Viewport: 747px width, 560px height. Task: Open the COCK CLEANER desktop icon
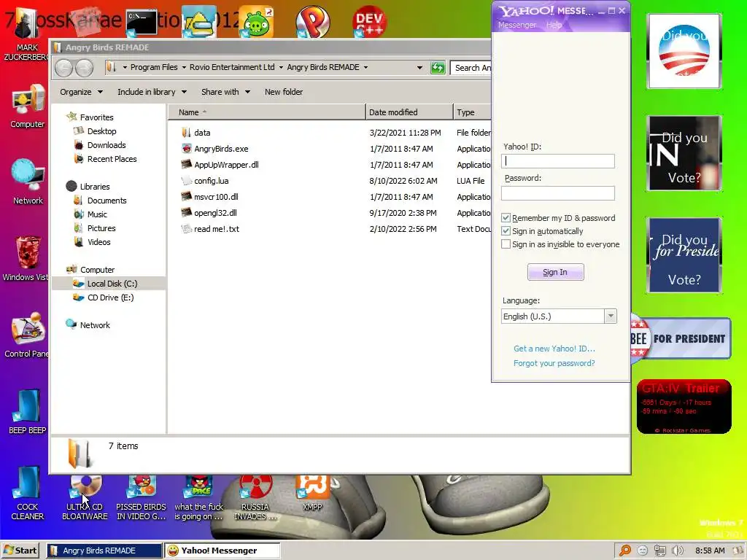coord(27,493)
